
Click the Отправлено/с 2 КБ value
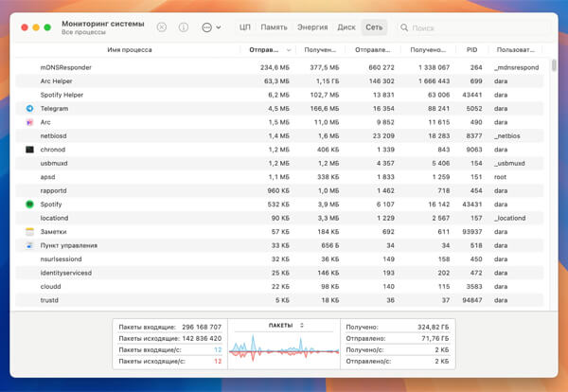(x=441, y=361)
